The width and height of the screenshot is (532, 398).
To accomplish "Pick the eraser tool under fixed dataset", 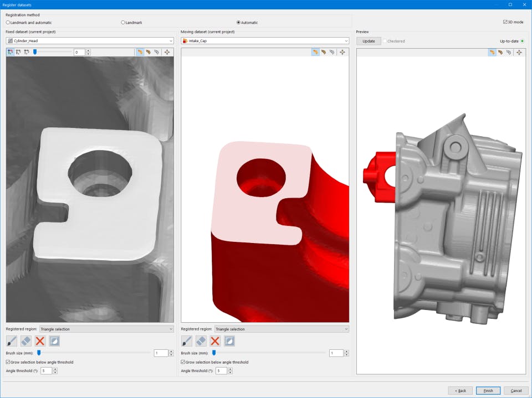I will point(25,341).
